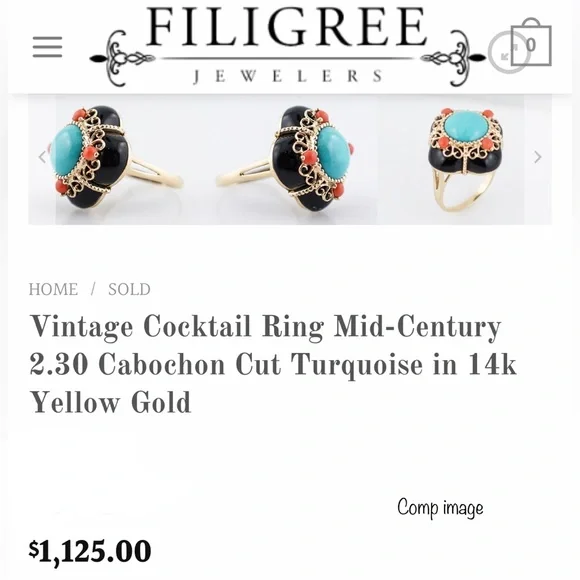Select the left side-view ring photo

(118, 160)
